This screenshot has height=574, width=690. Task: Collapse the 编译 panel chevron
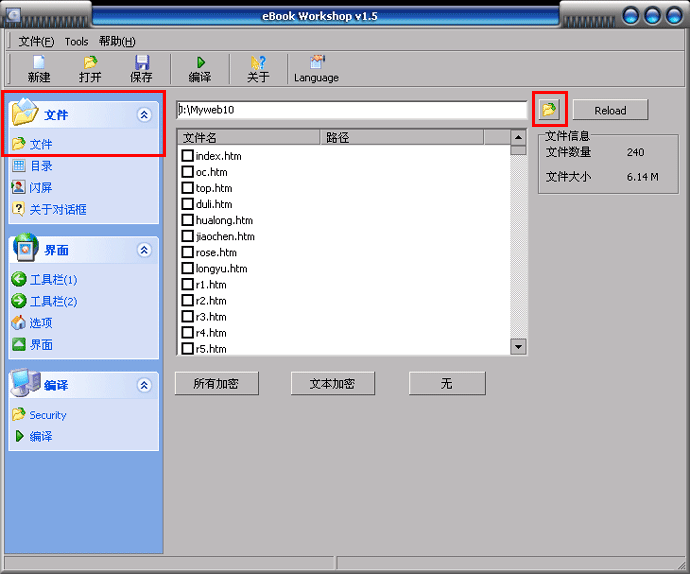click(x=144, y=385)
